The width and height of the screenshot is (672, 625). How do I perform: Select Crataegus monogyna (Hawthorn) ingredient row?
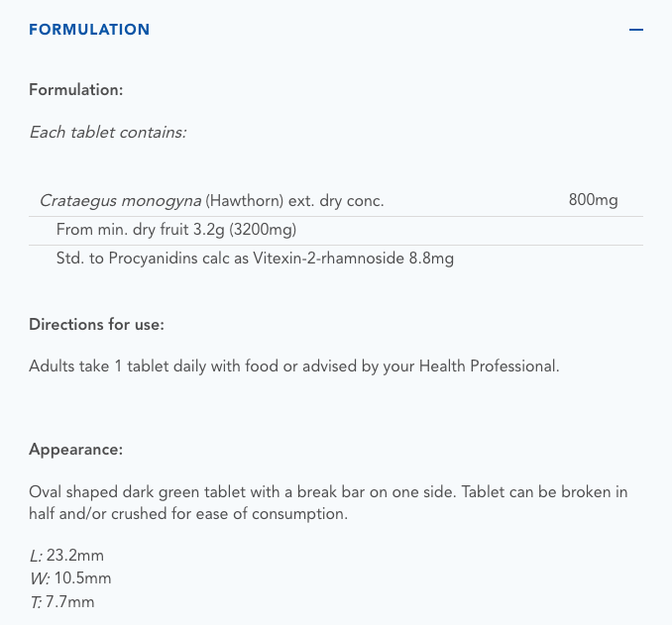pyautogui.click(x=211, y=201)
